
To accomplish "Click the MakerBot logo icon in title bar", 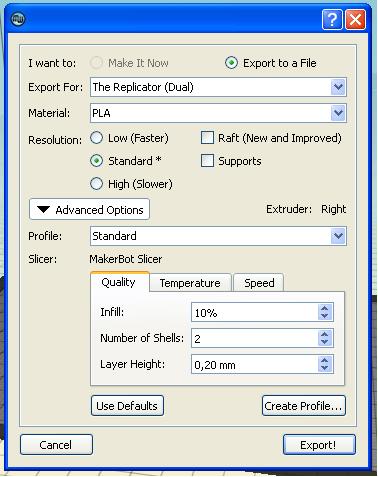I will [18, 19].
